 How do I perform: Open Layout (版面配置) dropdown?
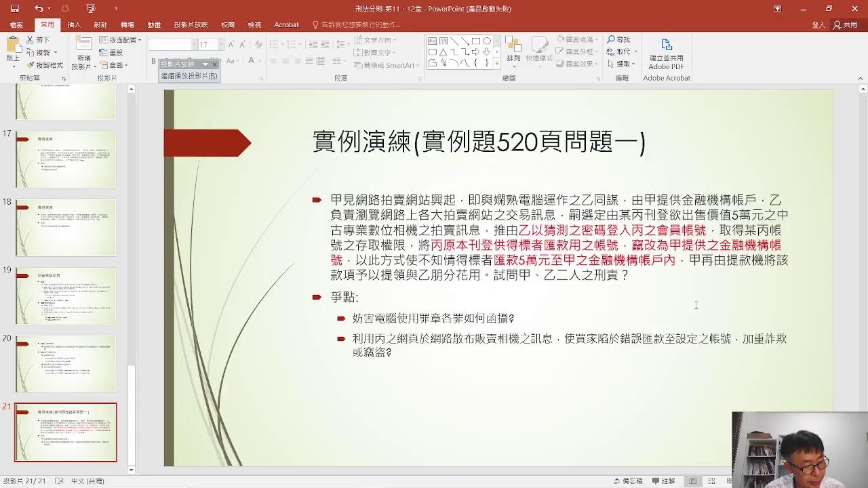[121, 40]
